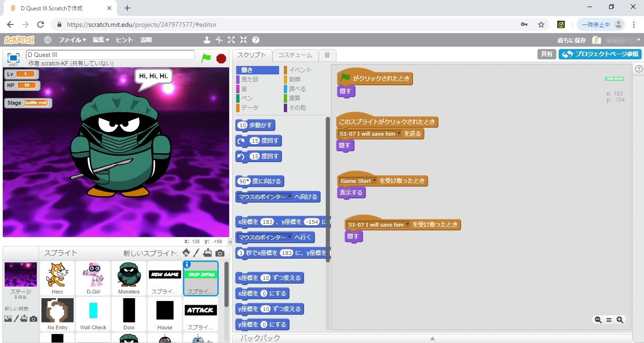This screenshot has height=343, width=644.
Task: Take new backdrop from camera icon
Action: pyautogui.click(x=33, y=319)
